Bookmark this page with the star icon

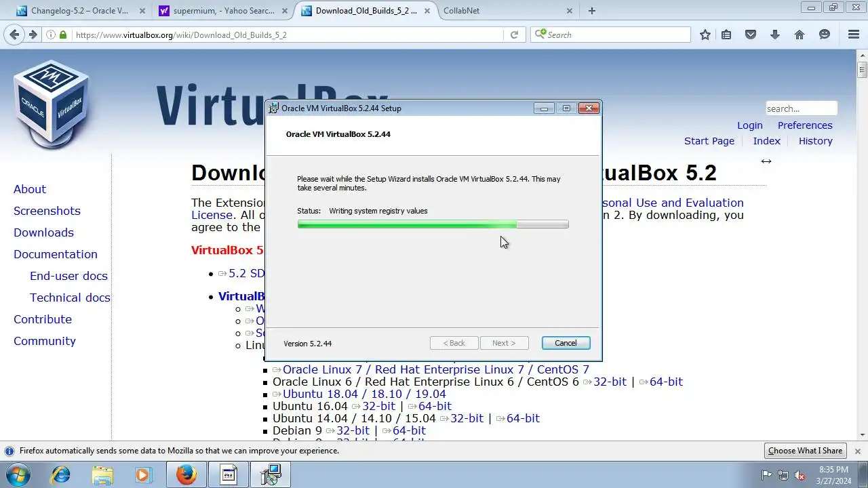coord(705,35)
